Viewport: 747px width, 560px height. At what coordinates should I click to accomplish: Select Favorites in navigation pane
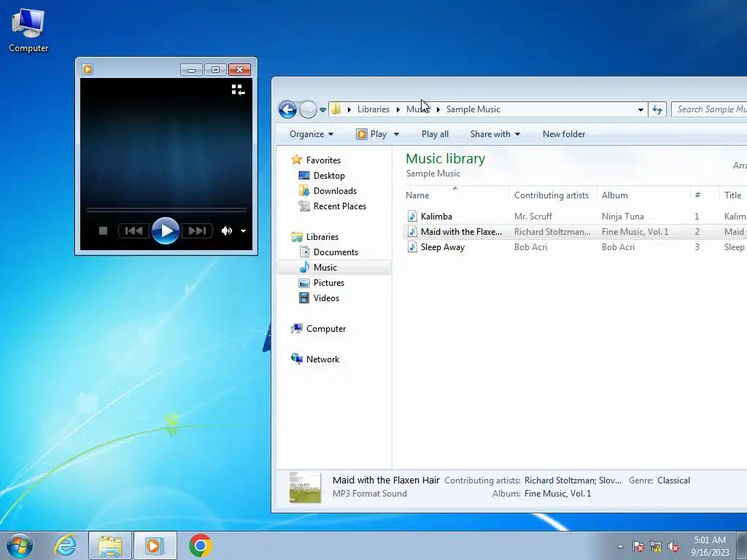tap(323, 160)
